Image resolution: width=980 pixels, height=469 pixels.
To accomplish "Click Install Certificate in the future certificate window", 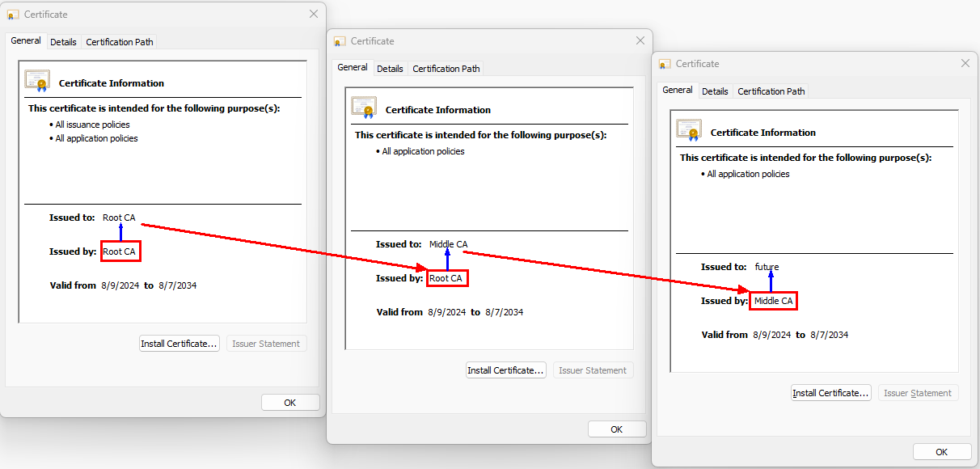I will pyautogui.click(x=831, y=393).
